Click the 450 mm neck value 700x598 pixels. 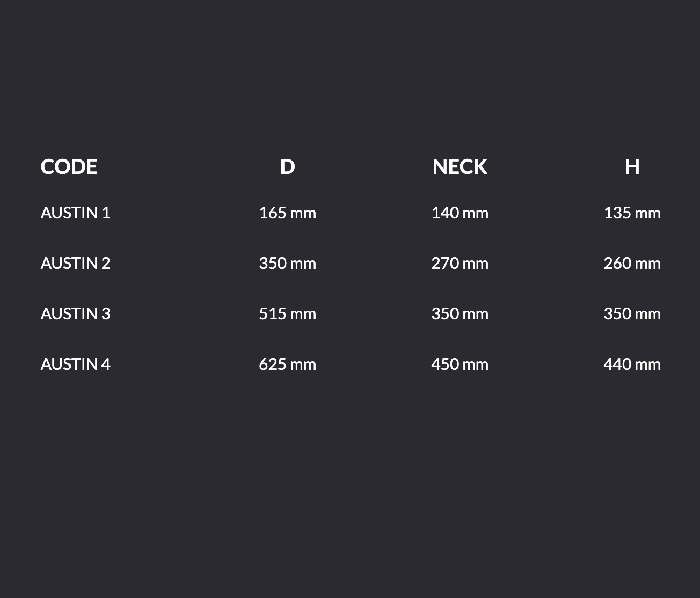460,364
